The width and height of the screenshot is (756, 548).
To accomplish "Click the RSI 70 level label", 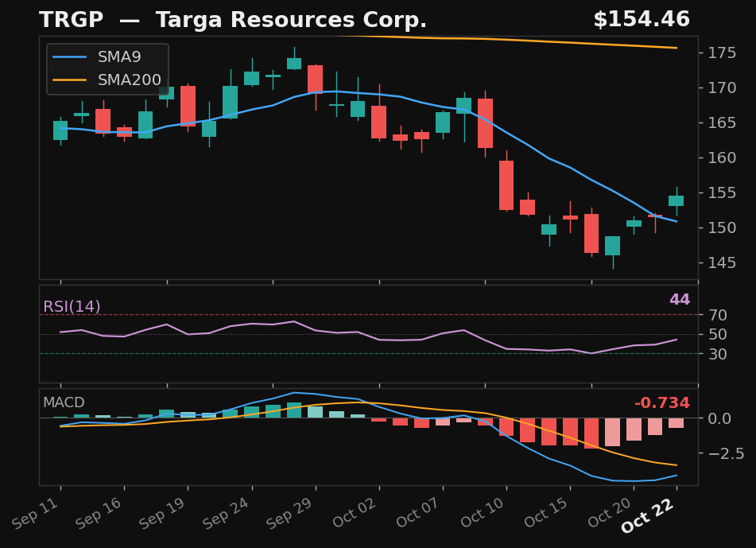I will [x=718, y=315].
